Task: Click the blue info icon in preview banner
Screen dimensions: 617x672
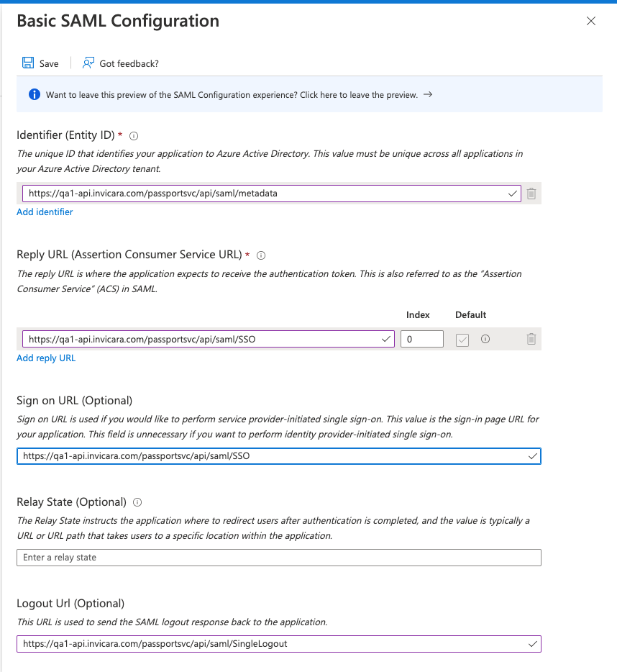Action: coord(34,95)
